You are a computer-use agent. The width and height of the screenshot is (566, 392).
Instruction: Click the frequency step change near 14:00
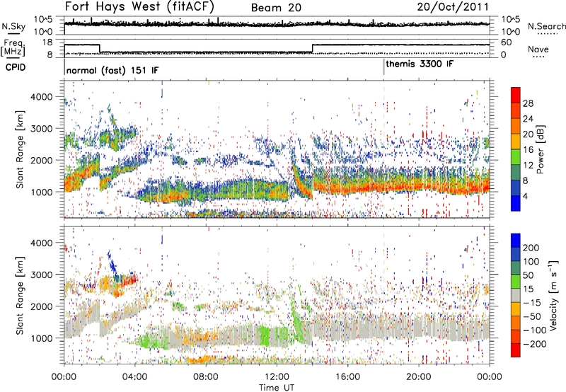313,48
